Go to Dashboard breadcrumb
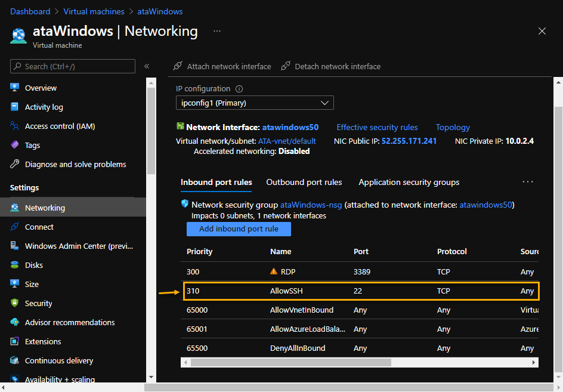 click(30, 11)
